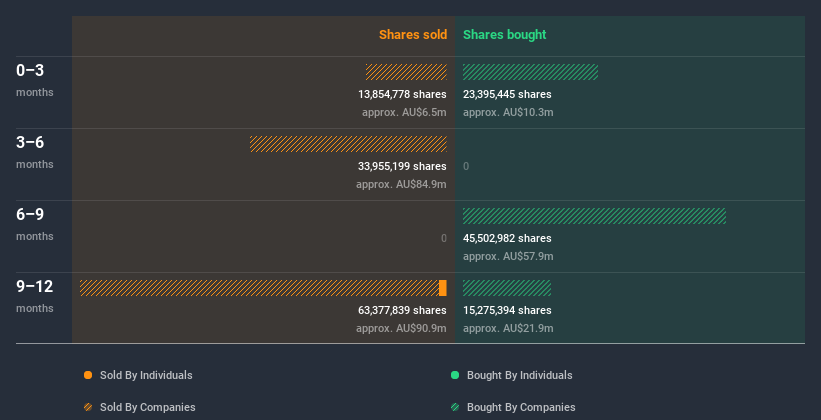The width and height of the screenshot is (821, 420).
Task: Select the 6–9 months row label
Action: click(x=35, y=224)
